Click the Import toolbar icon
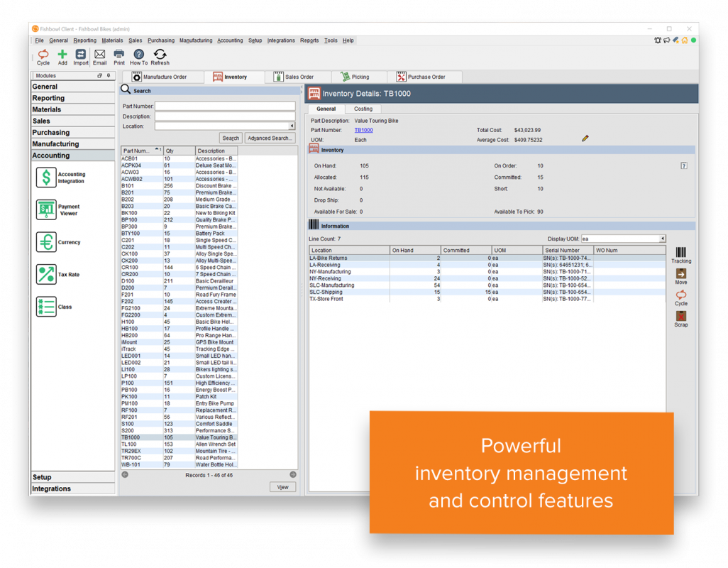The image size is (728, 568). 80,55
